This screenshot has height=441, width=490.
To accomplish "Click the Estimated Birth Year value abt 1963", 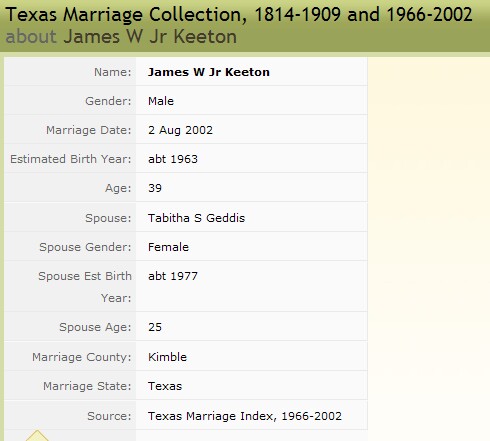I will tap(173, 159).
